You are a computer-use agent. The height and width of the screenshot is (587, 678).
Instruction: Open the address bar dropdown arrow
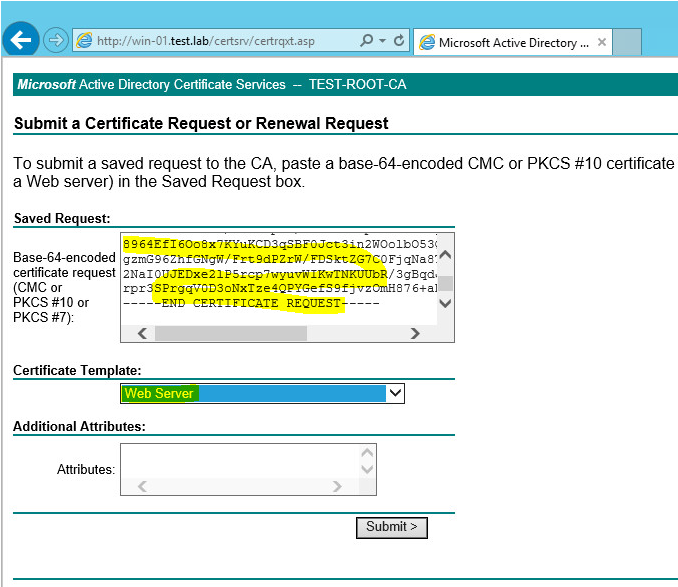(383, 41)
